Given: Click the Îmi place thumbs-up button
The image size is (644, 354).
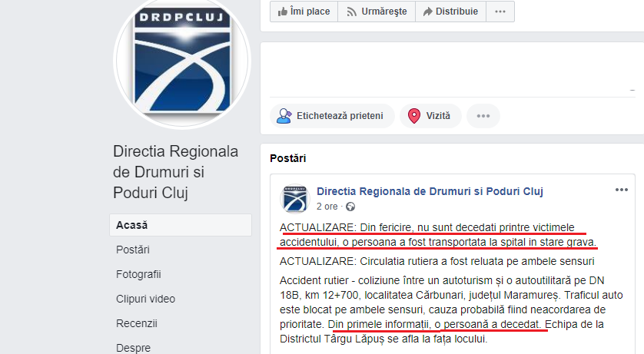Looking at the screenshot, I should pyautogui.click(x=304, y=12).
